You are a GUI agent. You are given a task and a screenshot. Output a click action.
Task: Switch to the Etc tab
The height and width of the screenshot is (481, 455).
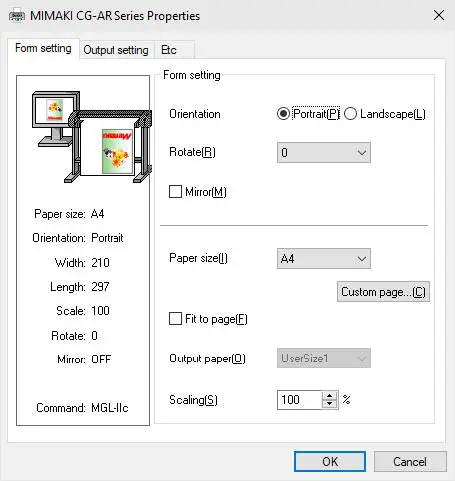[x=174, y=50]
